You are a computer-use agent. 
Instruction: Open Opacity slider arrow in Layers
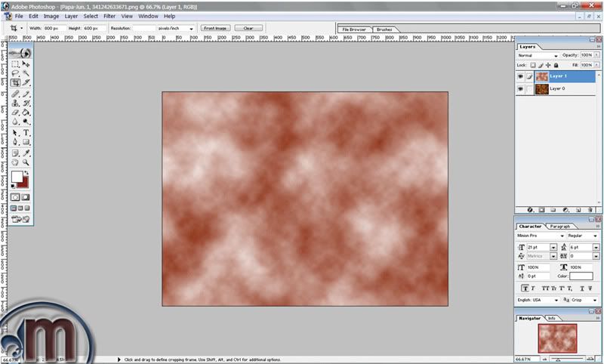[596, 55]
